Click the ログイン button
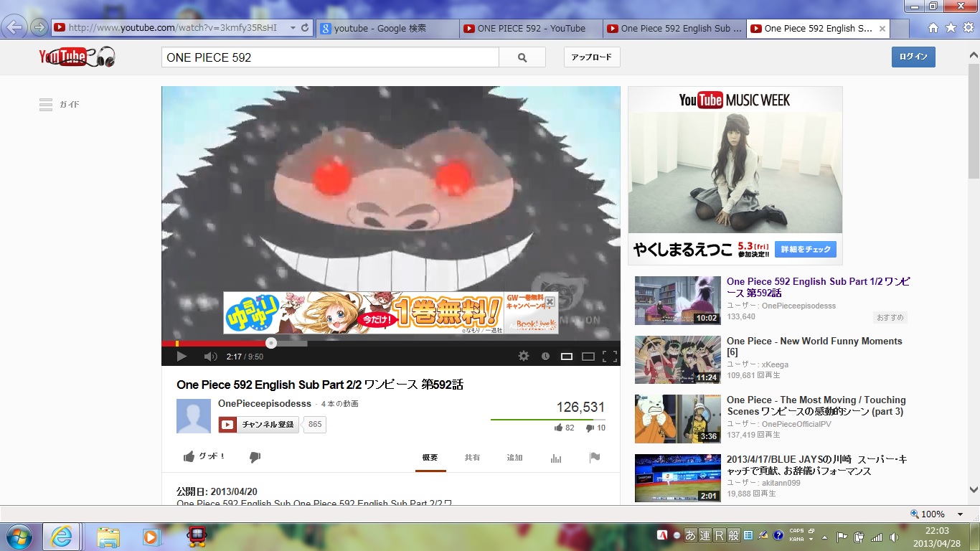 click(913, 57)
